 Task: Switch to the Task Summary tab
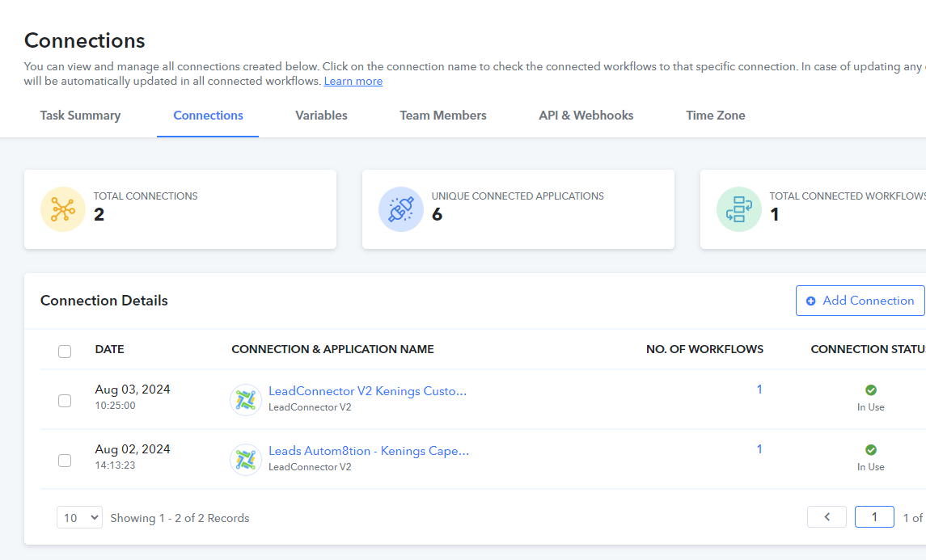coord(80,116)
